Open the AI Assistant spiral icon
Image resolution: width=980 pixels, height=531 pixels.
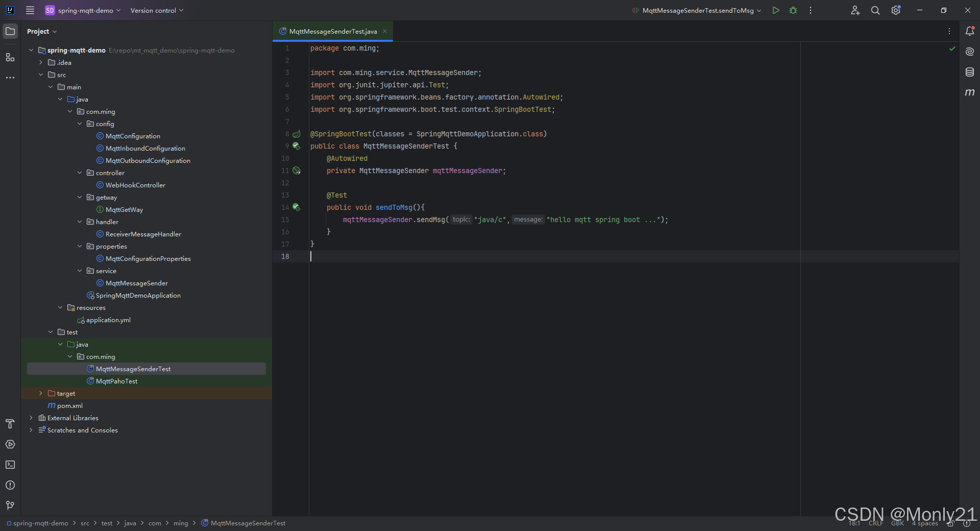pyautogui.click(x=970, y=52)
